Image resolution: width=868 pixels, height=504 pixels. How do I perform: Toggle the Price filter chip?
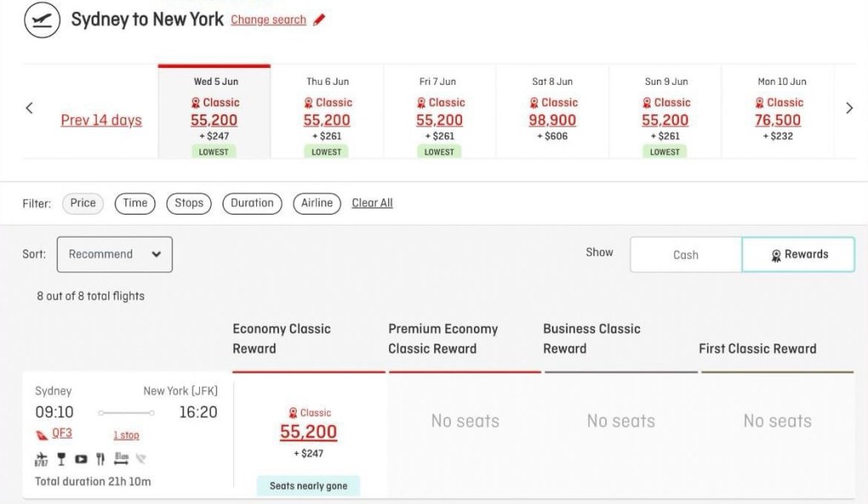coord(83,204)
